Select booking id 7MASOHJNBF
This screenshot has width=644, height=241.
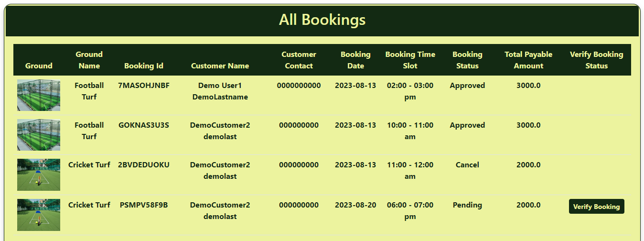[x=144, y=86]
